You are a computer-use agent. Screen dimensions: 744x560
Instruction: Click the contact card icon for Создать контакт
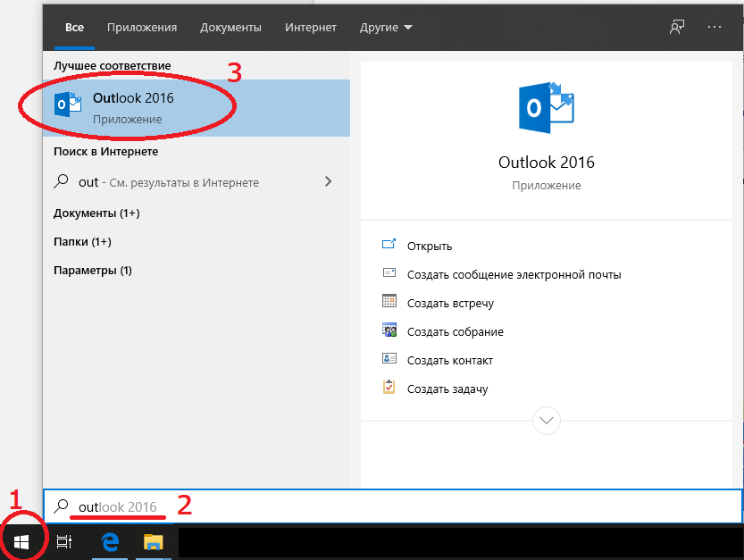coord(389,360)
